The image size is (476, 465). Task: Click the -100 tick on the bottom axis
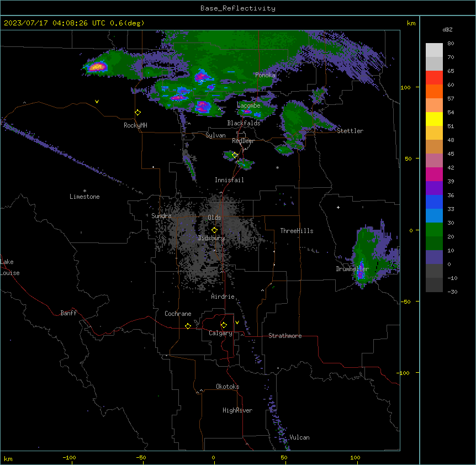[x=69, y=457]
